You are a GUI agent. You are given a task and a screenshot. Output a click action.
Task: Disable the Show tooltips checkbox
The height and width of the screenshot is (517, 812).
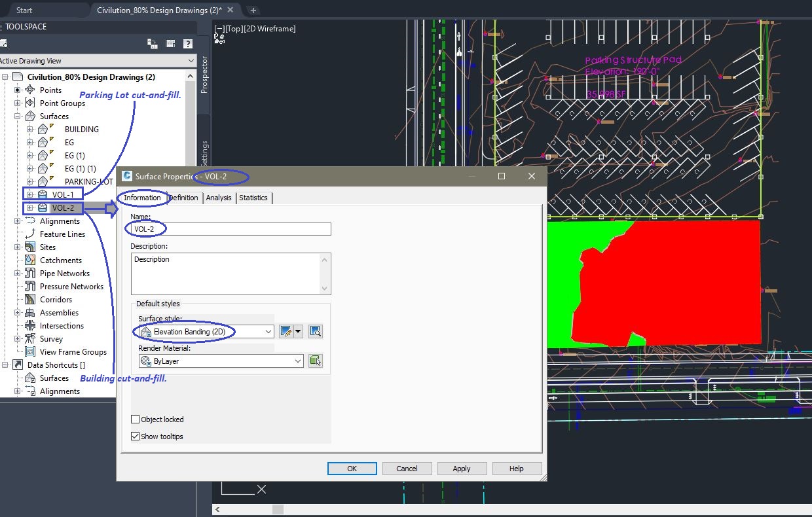(x=135, y=436)
